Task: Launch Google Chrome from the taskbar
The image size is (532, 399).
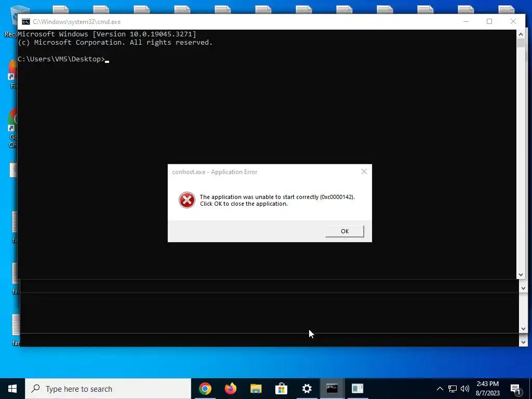Action: [205, 389]
